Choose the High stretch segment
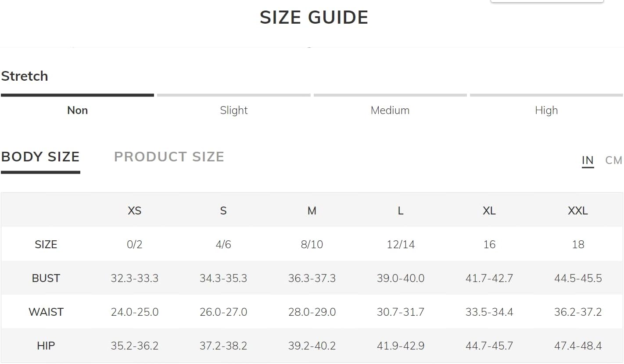The image size is (624, 364). [546, 111]
